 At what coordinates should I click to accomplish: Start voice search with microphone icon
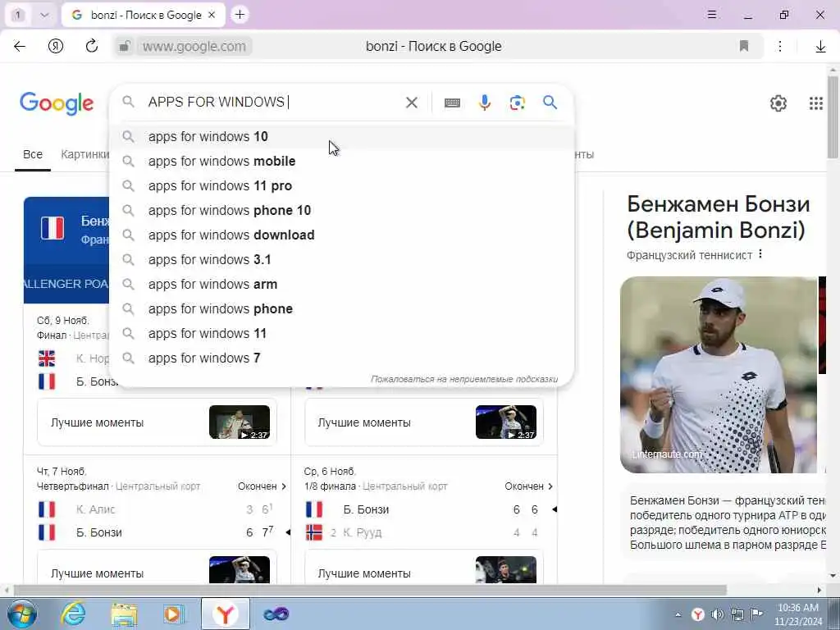(484, 103)
